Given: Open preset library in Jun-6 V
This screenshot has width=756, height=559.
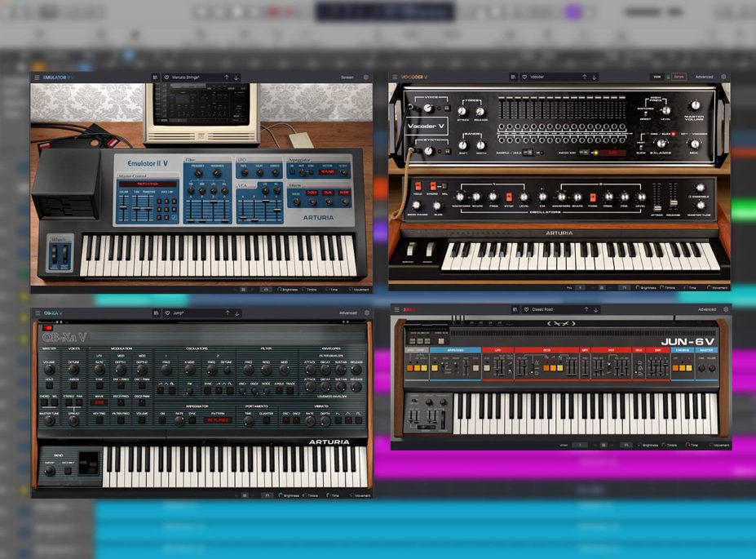Looking at the screenshot, I should coord(515,309).
